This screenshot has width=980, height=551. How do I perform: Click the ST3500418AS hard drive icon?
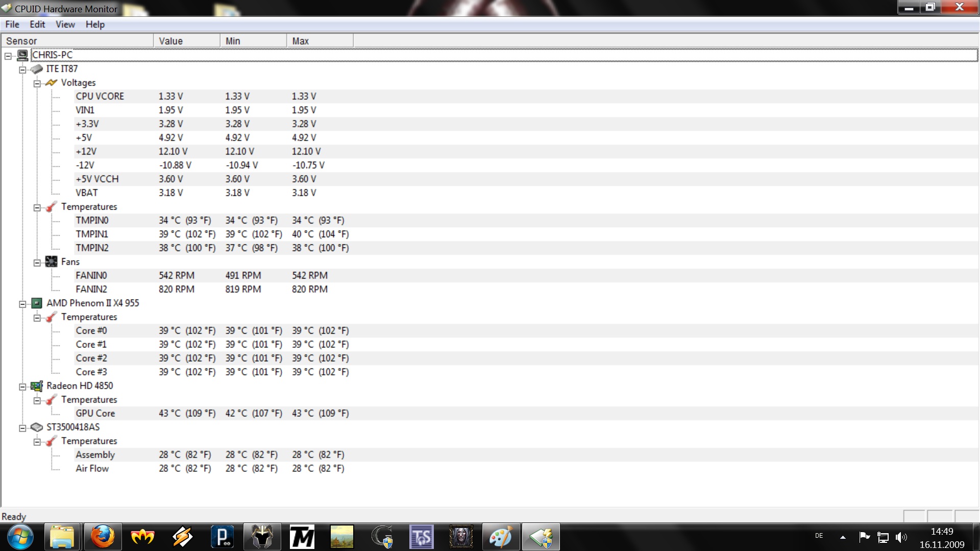37,427
